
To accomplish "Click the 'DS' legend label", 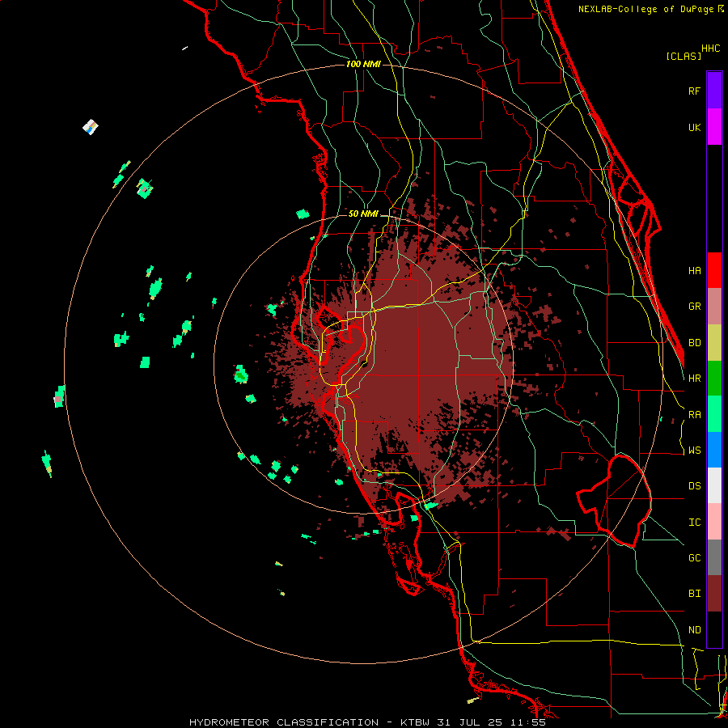I will click(695, 486).
